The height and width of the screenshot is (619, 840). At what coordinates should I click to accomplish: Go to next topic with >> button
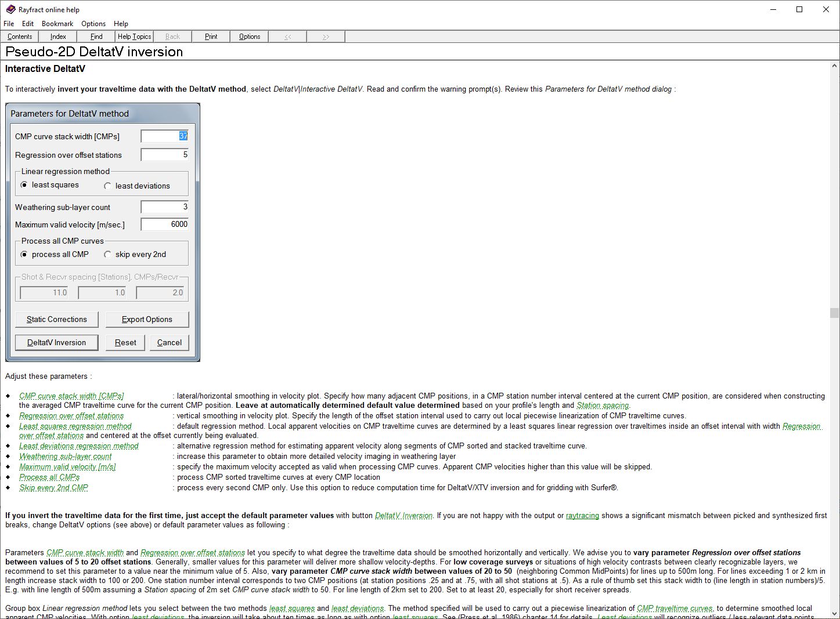click(326, 37)
